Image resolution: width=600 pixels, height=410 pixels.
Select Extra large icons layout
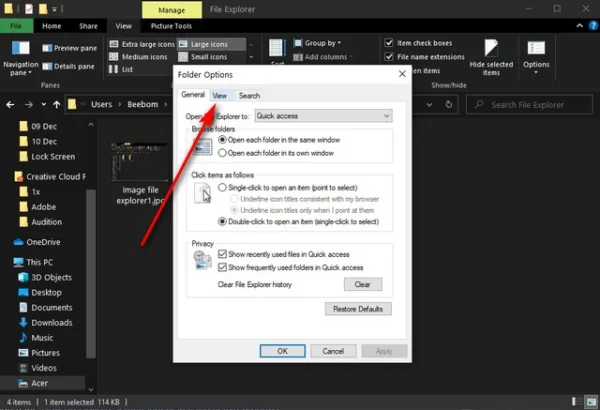(x=142, y=44)
